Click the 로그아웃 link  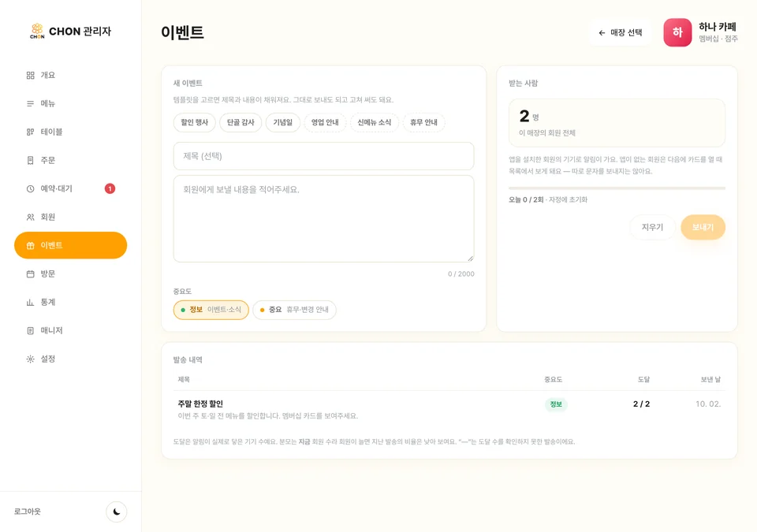(x=28, y=512)
